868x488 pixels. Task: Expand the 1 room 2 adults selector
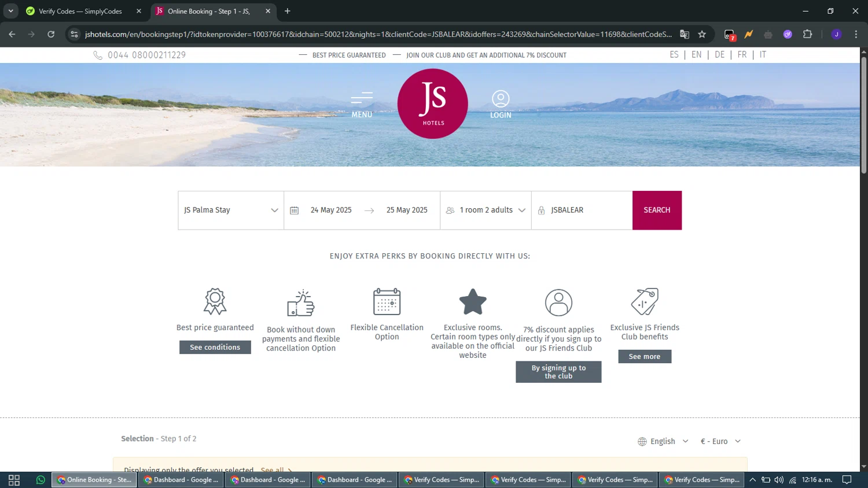click(x=486, y=210)
